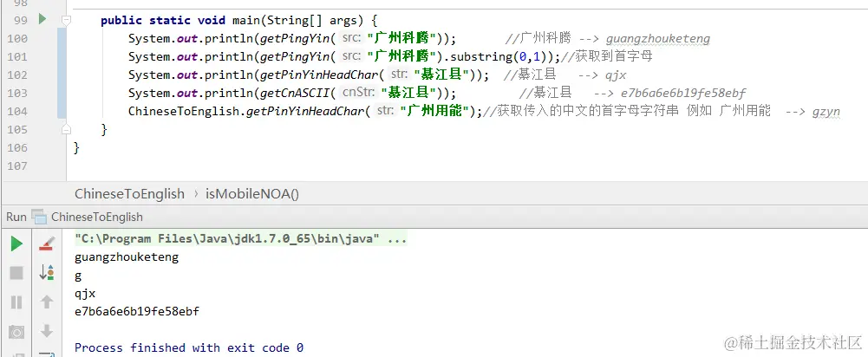Open the ChineseToEnglish run tab
Image resolution: width=868 pixels, height=357 pixels.
(97, 217)
